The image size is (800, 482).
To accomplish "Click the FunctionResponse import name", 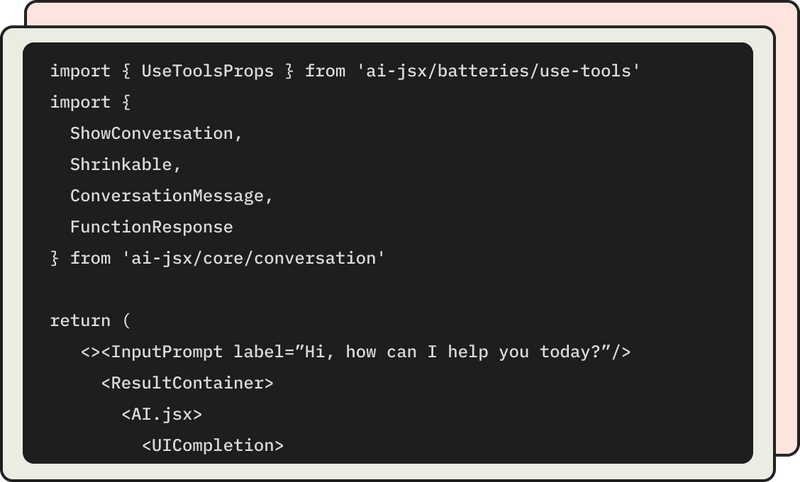I will click(x=152, y=227).
